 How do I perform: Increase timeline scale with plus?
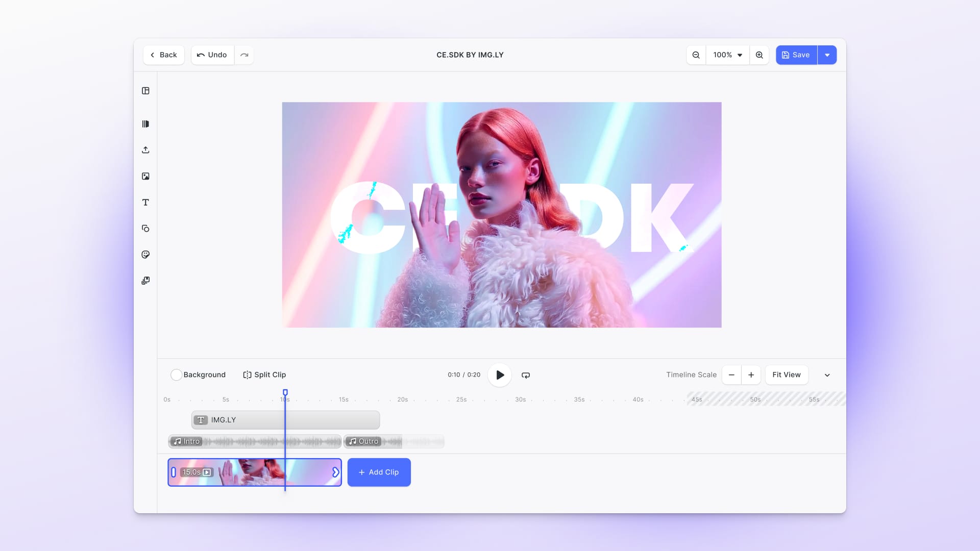click(751, 375)
